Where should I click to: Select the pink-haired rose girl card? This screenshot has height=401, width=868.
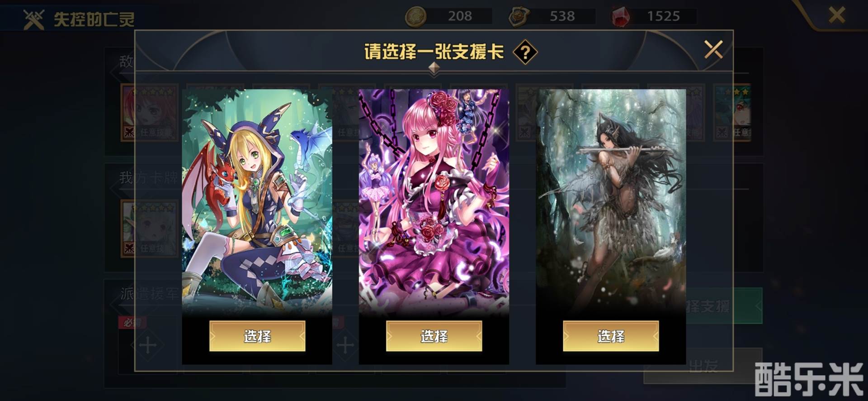tap(434, 336)
